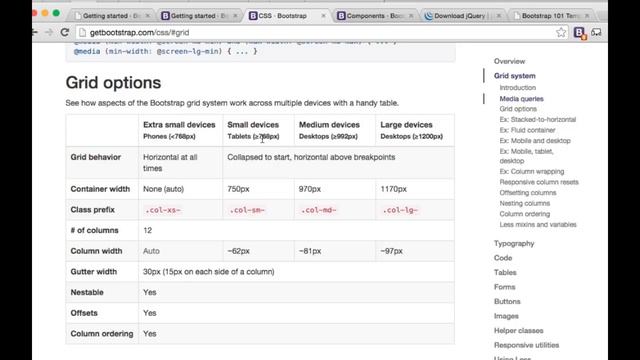Close the Components tab
Viewport: 640px width, 360px height.
[x=411, y=16]
